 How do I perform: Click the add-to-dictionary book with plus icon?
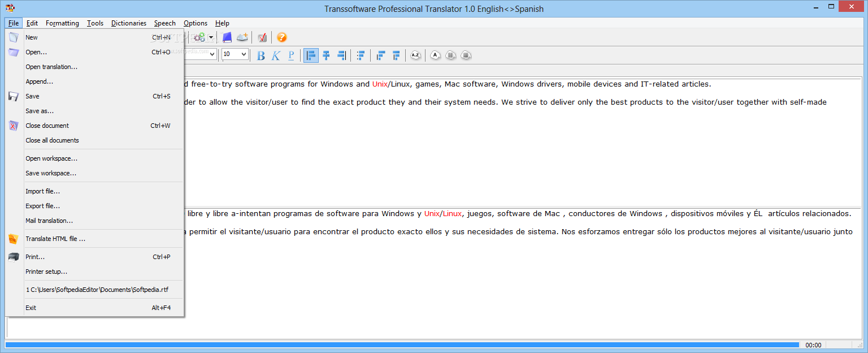[242, 37]
